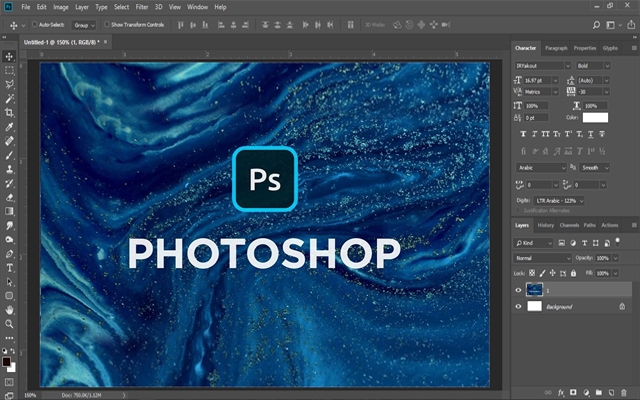640x400 pixels.
Task: Open the Window menu
Action: tap(197, 7)
